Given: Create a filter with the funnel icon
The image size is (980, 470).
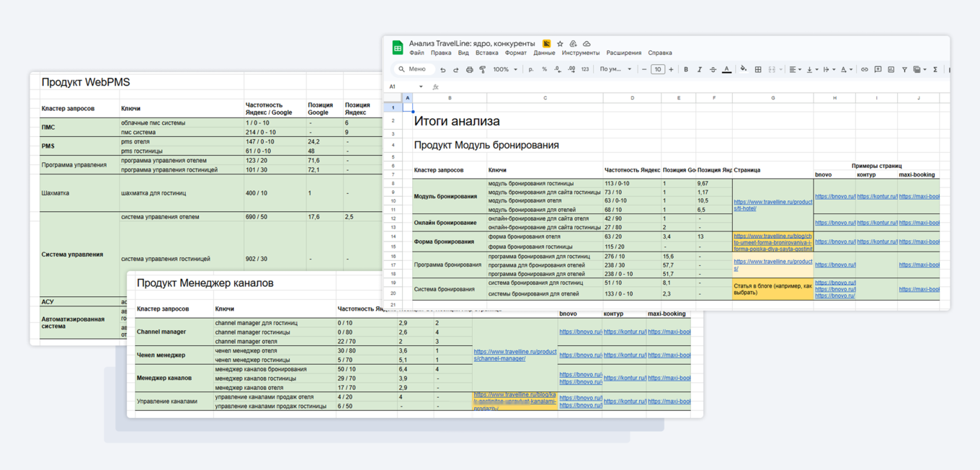Looking at the screenshot, I should tap(904, 70).
